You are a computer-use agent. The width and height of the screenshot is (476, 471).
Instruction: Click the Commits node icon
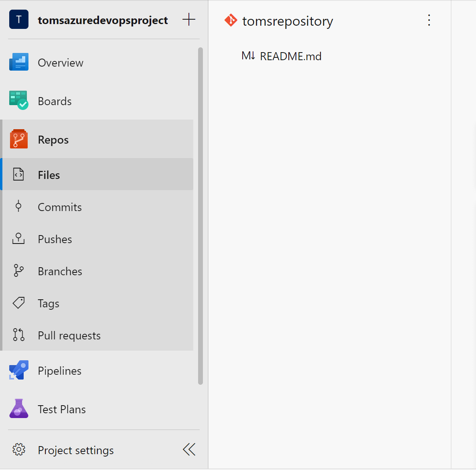[x=18, y=207]
